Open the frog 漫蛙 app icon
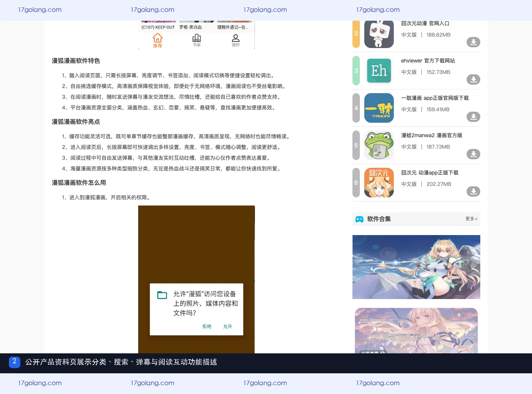Screen dimensions: 532x394 coord(379,145)
